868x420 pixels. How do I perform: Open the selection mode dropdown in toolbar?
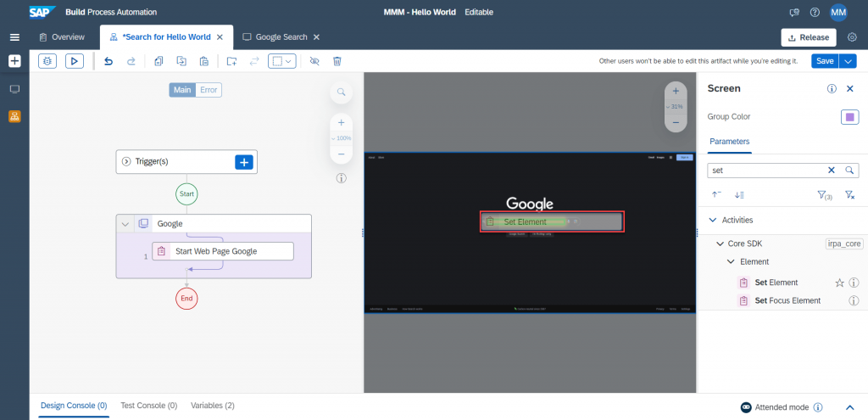pos(282,61)
